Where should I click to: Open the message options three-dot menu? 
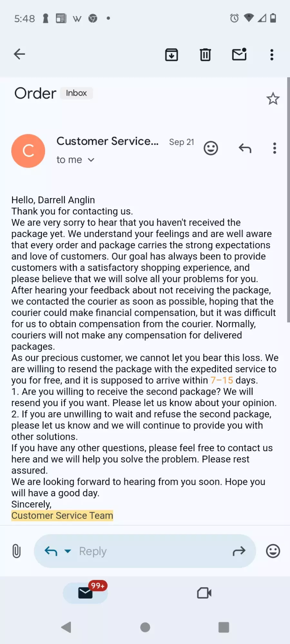[275, 148]
